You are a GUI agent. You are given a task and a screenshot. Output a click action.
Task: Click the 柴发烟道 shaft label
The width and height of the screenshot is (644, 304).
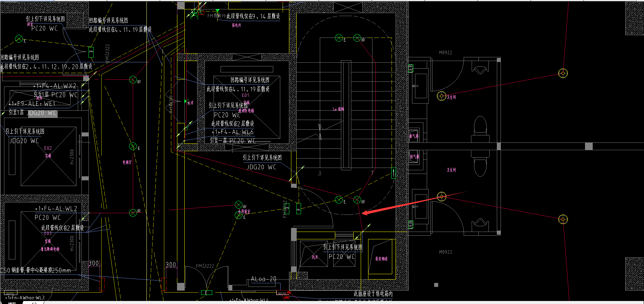(x=382, y=259)
